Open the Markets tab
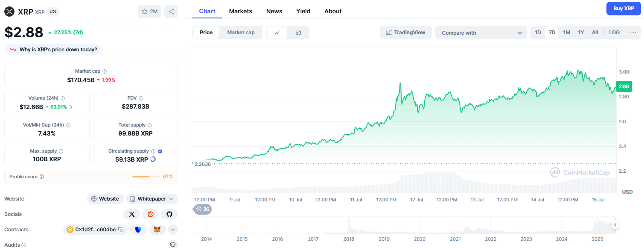 tap(240, 11)
